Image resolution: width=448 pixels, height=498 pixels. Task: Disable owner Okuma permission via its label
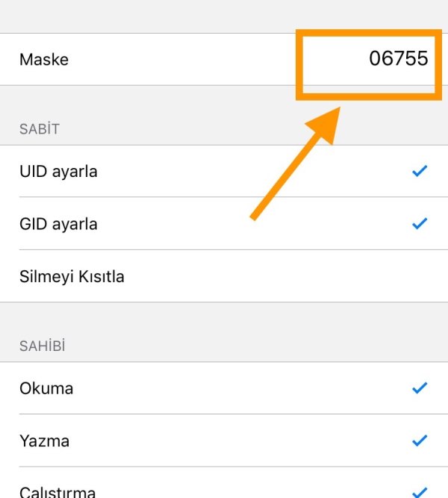click(46, 388)
